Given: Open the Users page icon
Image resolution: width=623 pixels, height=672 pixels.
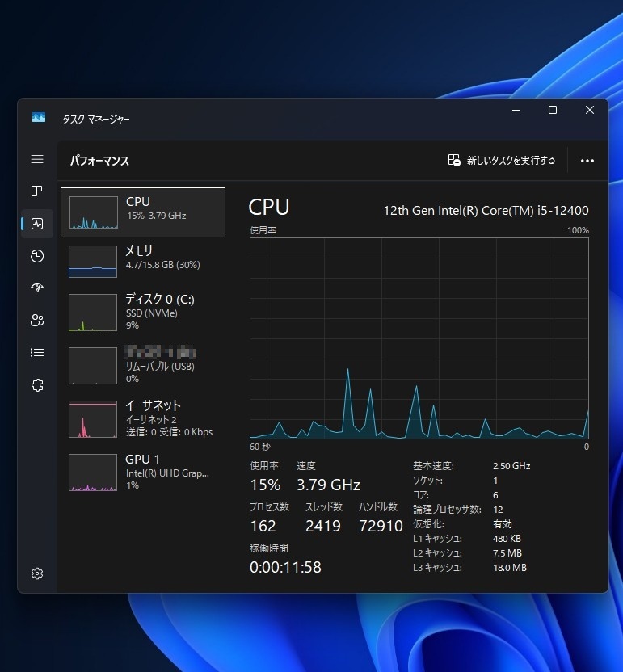Looking at the screenshot, I should coord(37,320).
